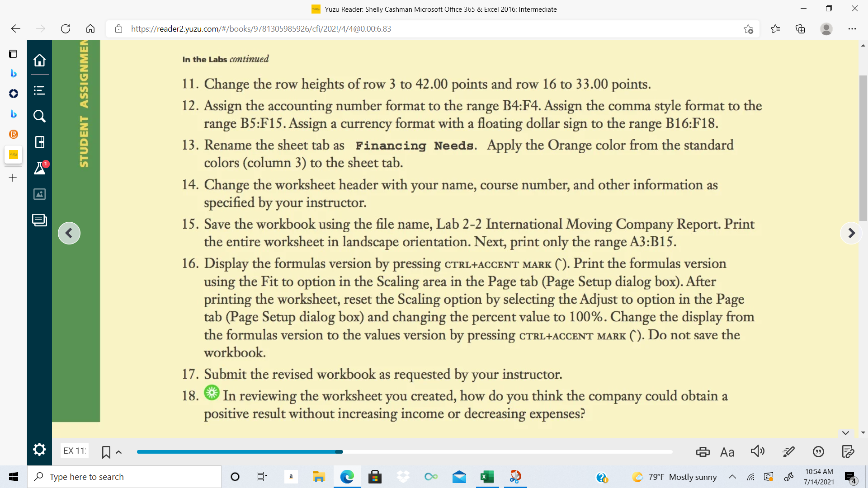
Task: Open a new tab with plus button
Action: coord(13,178)
